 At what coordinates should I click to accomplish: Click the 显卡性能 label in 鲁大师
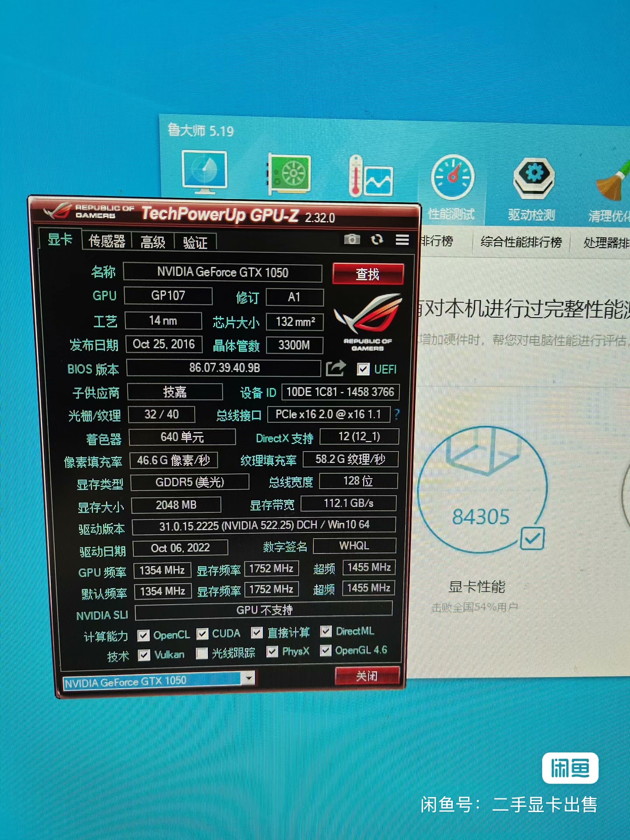pos(477,587)
